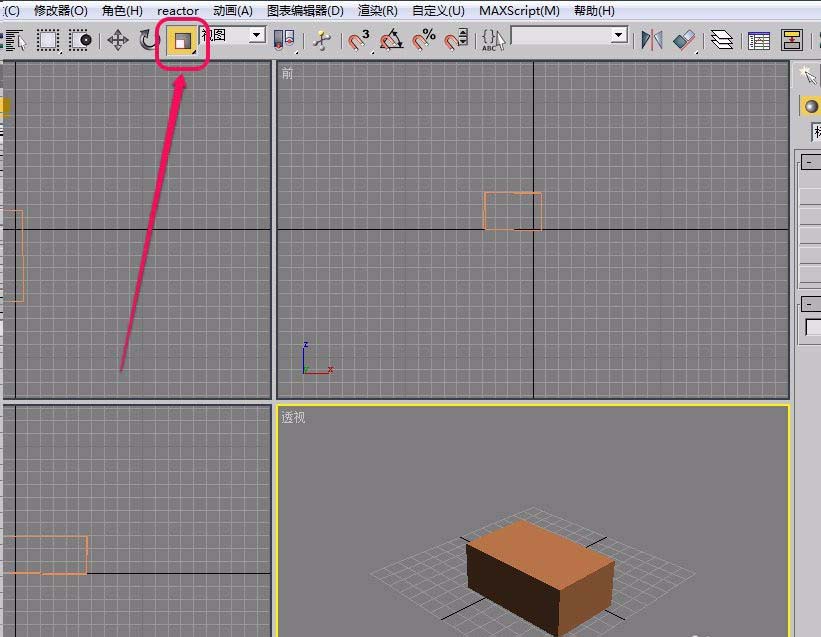
Task: Activate the Select and Manipulate tool
Action: 322,40
